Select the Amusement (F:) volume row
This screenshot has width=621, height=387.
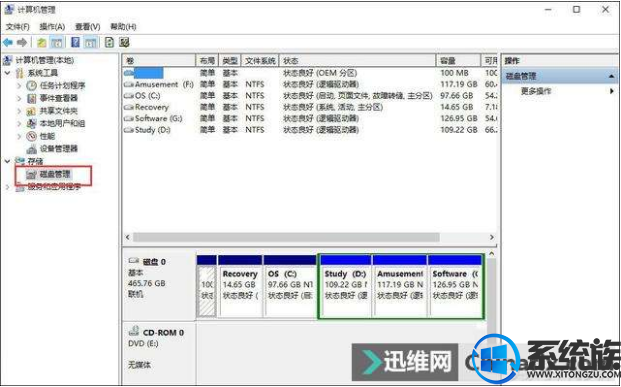pos(310,84)
